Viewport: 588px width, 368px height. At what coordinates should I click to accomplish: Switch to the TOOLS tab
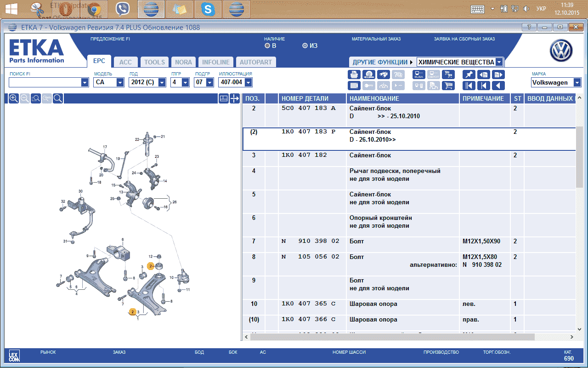[x=154, y=62]
